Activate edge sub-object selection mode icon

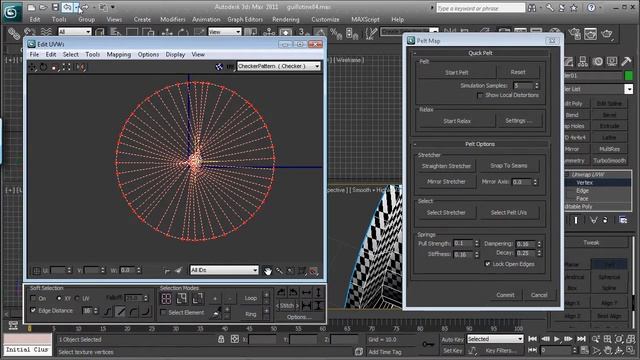[182, 299]
